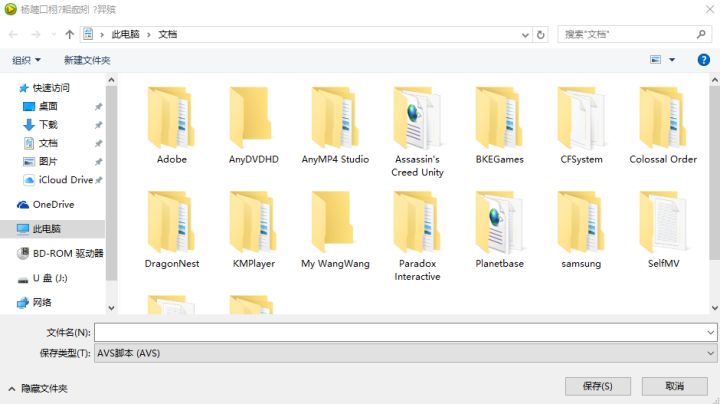Close the save dialog window
720x404 pixels.
[709, 9]
